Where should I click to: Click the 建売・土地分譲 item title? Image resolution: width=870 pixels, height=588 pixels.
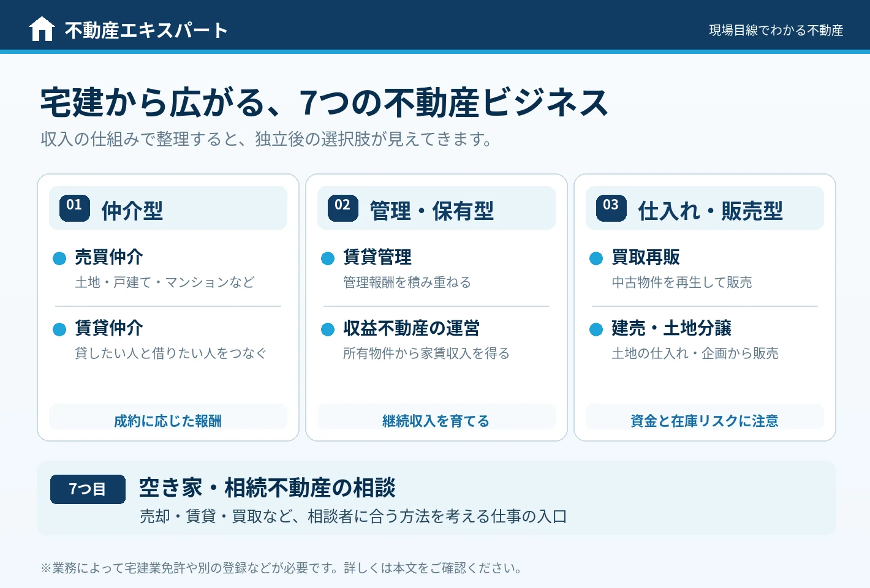671,328
